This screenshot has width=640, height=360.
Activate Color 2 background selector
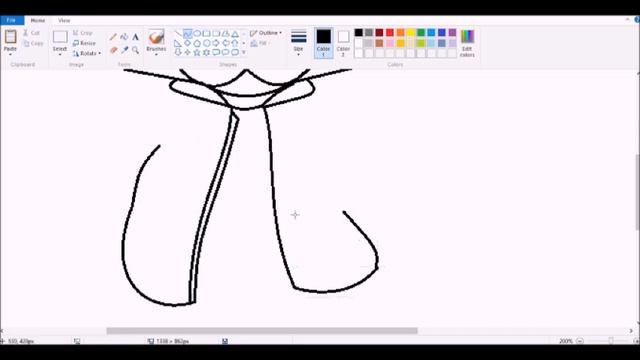tap(343, 43)
